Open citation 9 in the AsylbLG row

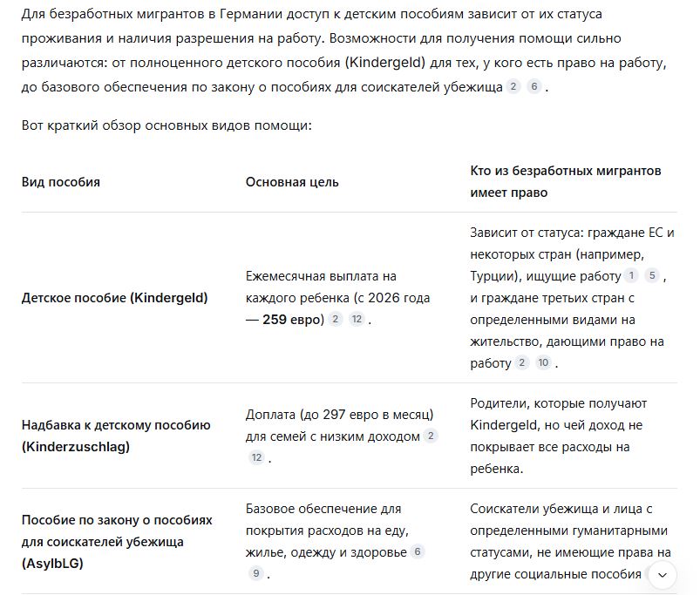[256, 573]
